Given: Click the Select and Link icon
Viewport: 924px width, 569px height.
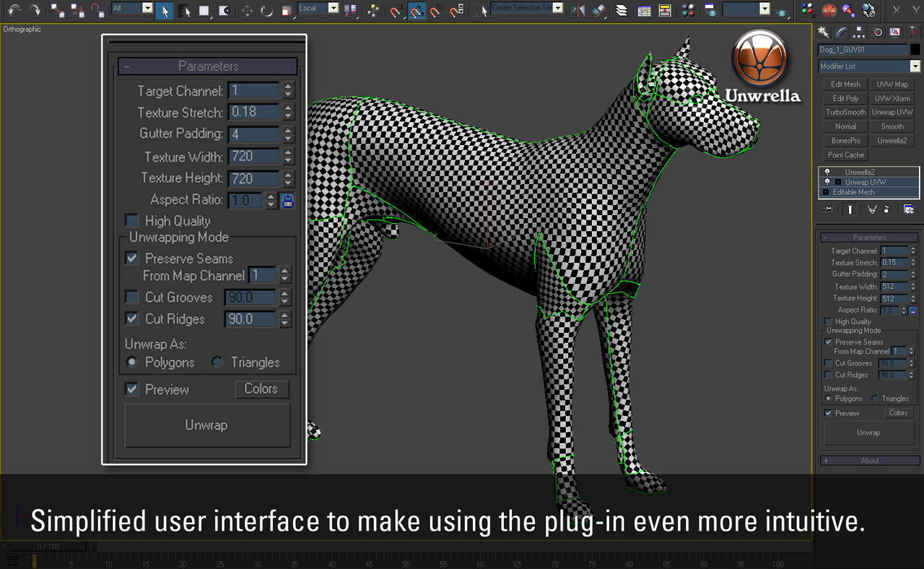Looking at the screenshot, I should click(58, 11).
